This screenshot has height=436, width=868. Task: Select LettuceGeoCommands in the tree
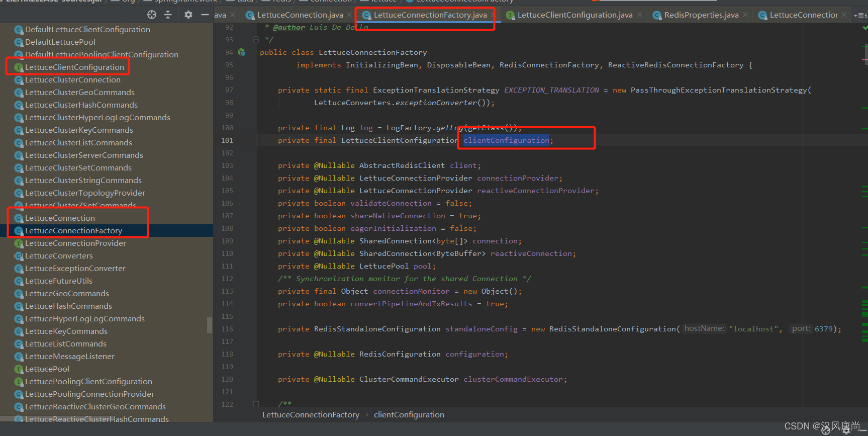(67, 294)
